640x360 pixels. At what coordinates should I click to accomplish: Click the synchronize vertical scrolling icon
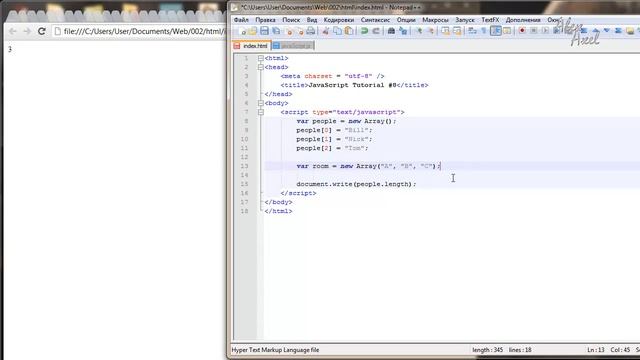[445, 31]
